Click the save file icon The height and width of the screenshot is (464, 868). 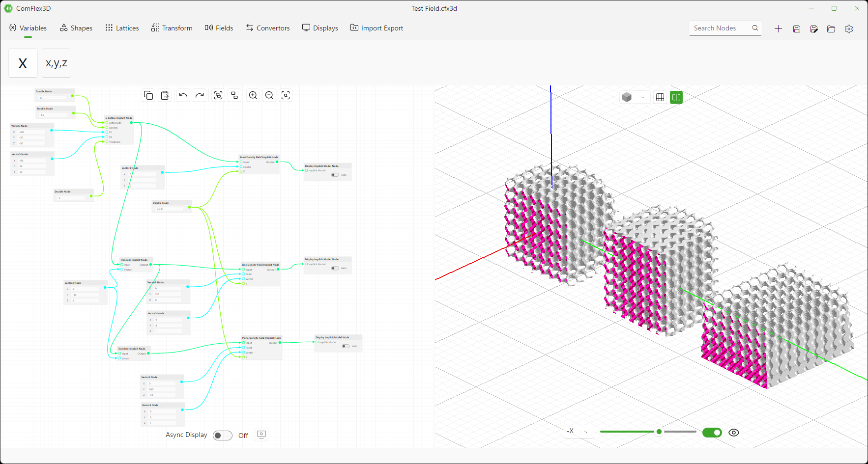797,29
